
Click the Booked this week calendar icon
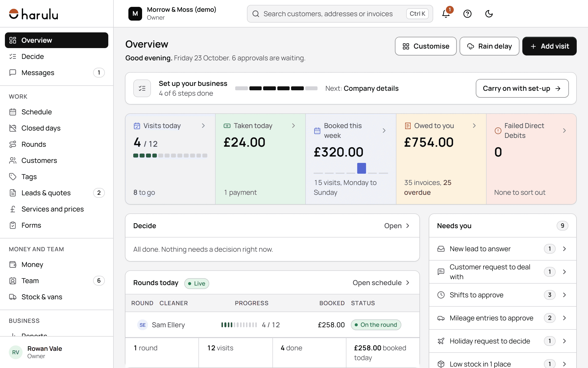[317, 131]
